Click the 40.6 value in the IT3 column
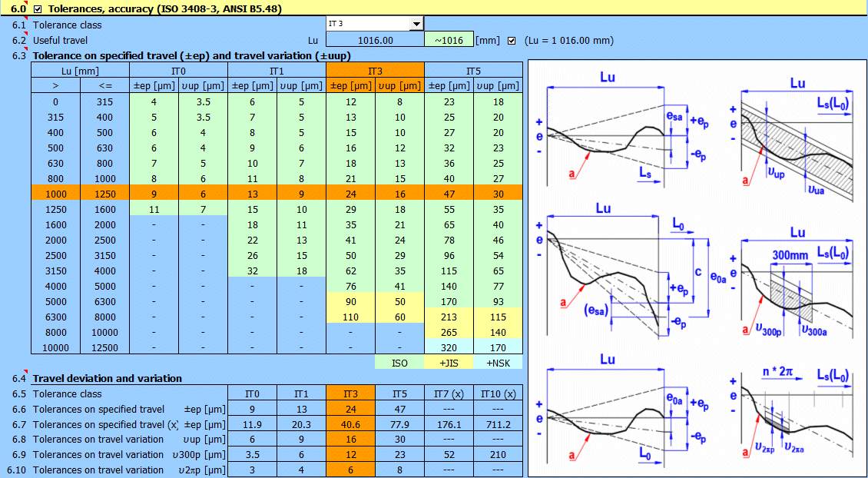 pos(351,423)
